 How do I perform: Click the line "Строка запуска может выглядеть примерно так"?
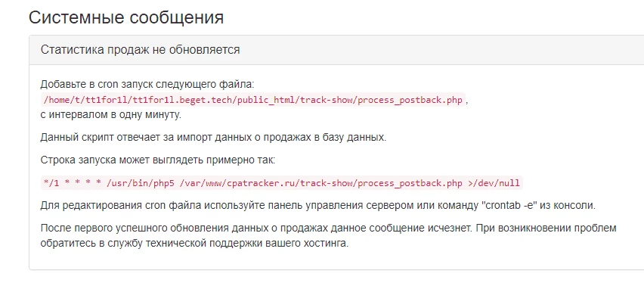[158, 160]
